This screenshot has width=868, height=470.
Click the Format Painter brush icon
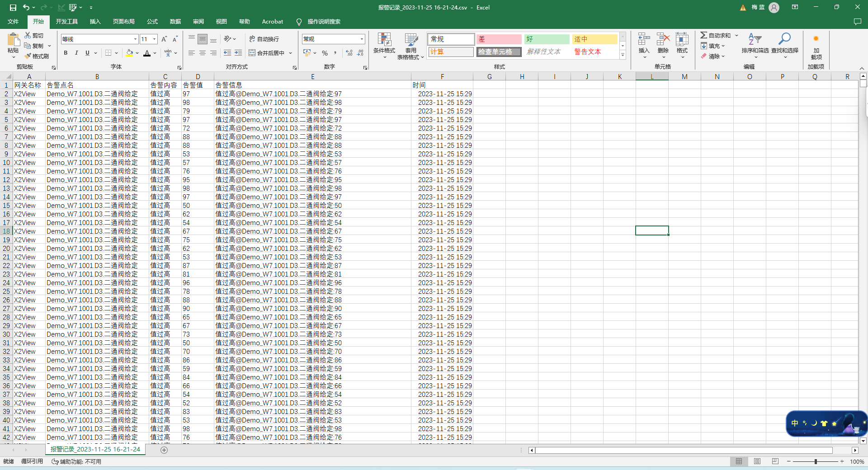[x=28, y=56]
